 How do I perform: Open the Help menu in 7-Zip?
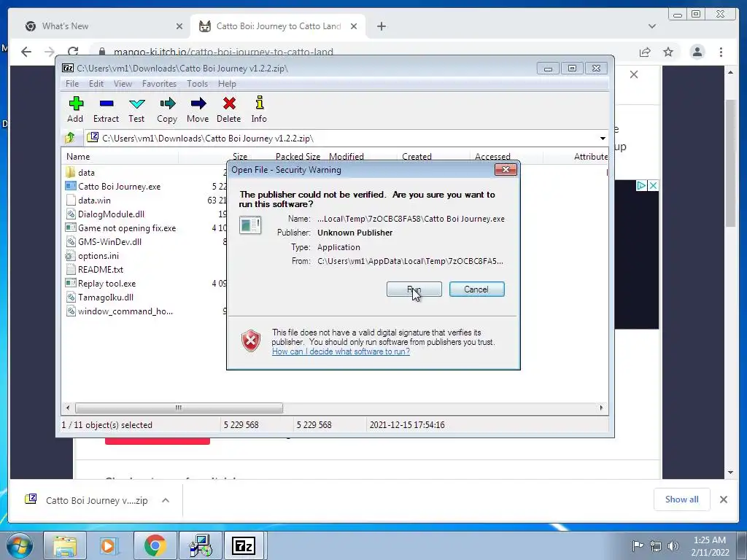pos(228,84)
